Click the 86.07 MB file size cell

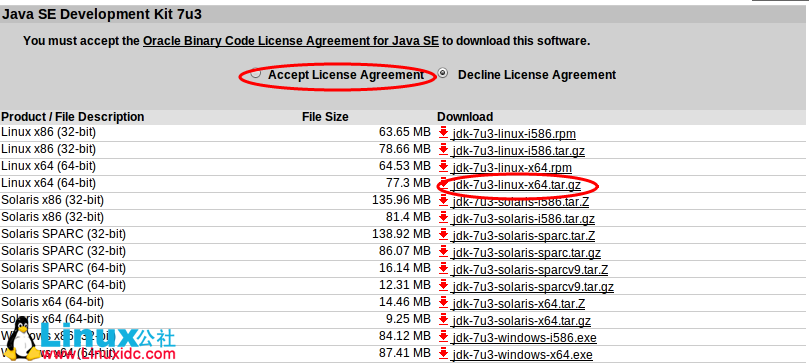tap(404, 252)
